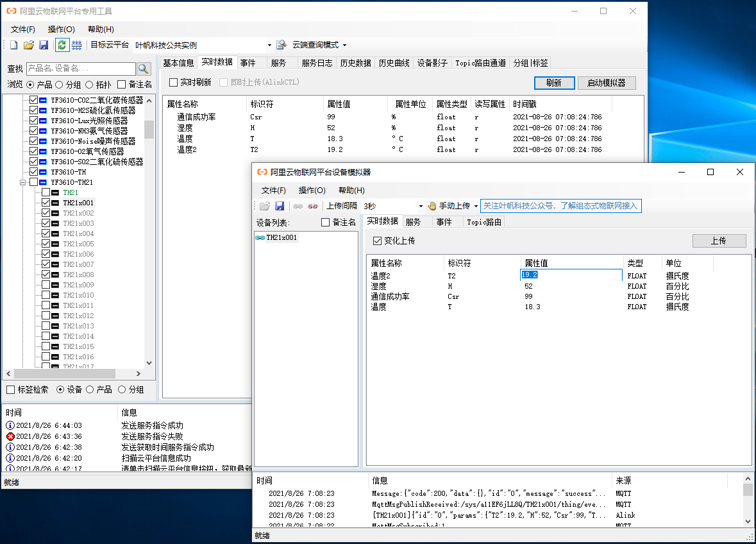Open the 目标云平台 dropdown
Screen dimensions: 756x544
pyautogui.click(x=269, y=46)
